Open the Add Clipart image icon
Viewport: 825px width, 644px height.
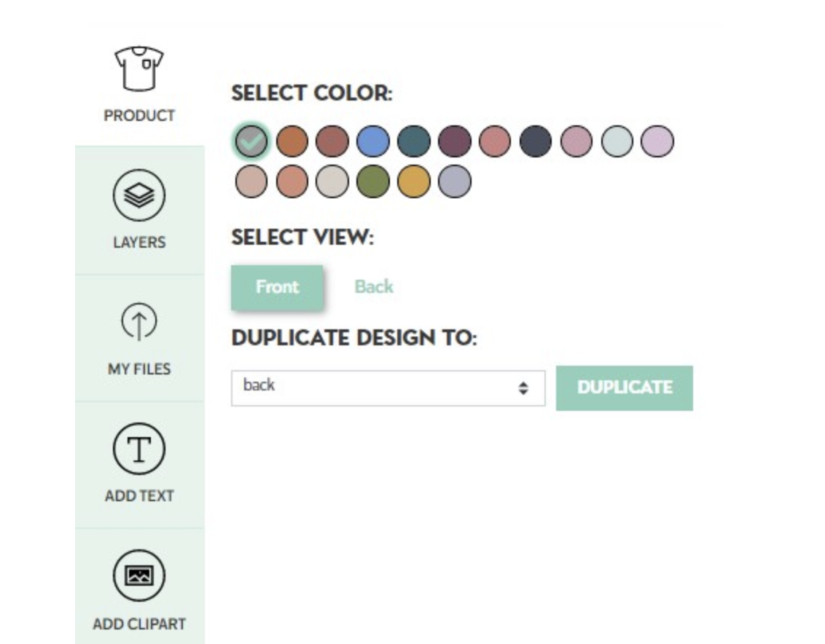point(139,576)
